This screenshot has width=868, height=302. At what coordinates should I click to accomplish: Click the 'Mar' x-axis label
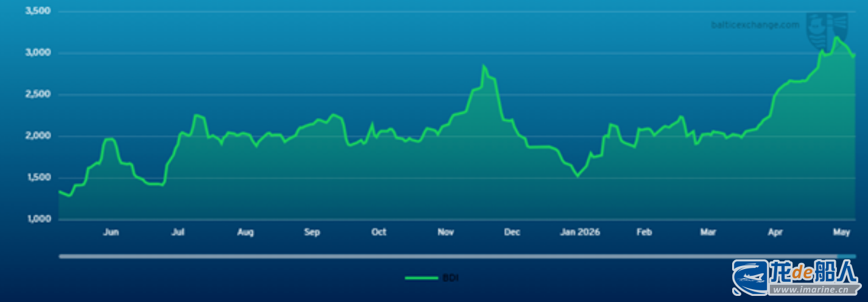pyautogui.click(x=708, y=232)
